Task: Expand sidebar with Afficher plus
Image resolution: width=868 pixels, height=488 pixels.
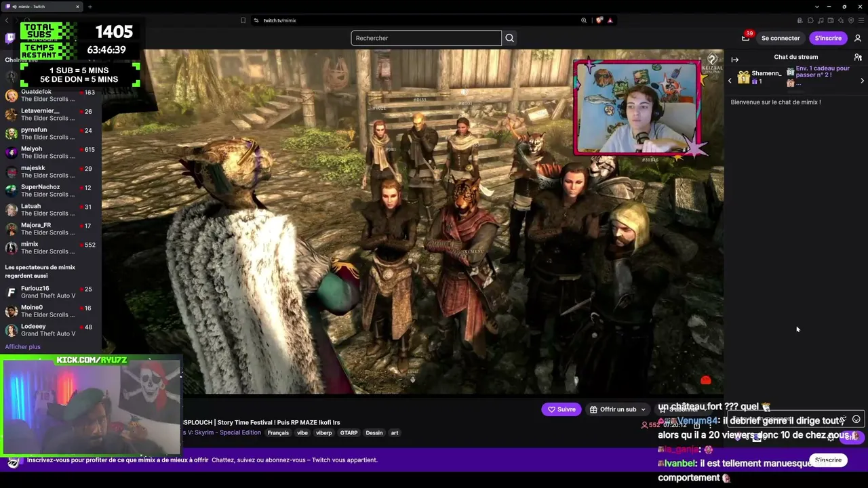Action: [x=22, y=347]
